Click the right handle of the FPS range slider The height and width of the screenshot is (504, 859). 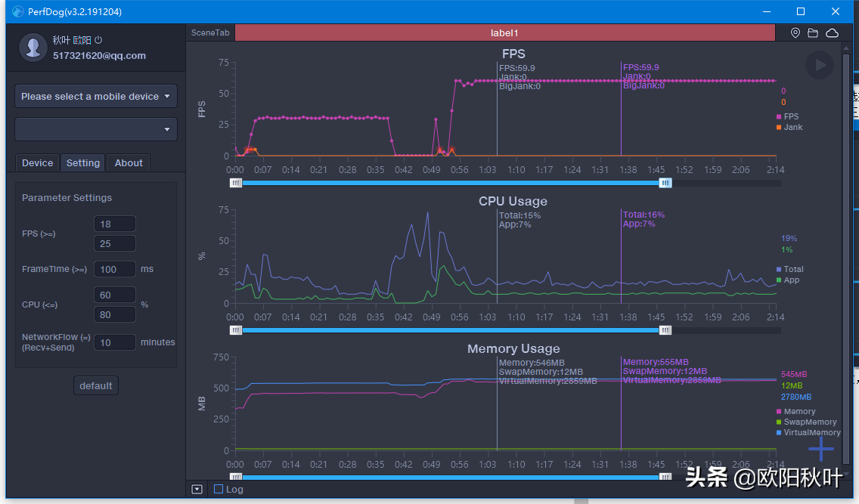point(665,183)
